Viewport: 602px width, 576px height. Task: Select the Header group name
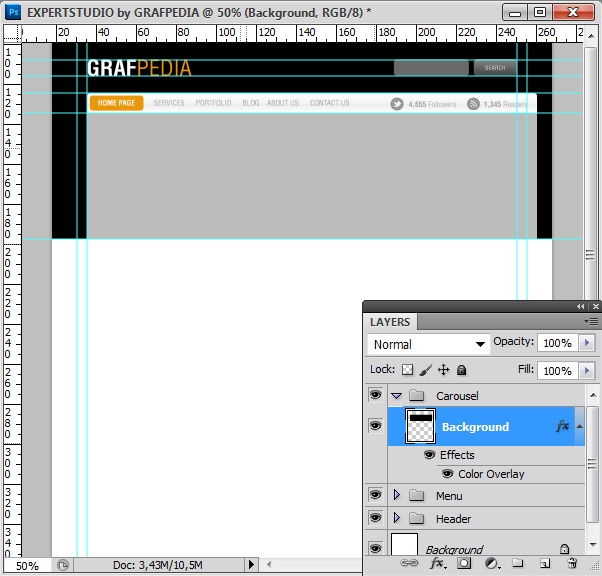(453, 519)
